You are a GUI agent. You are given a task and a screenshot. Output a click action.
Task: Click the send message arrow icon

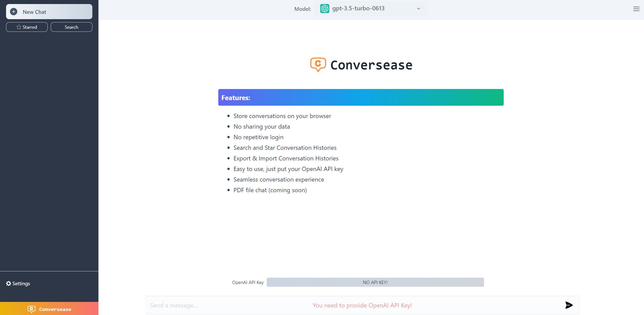(569, 305)
